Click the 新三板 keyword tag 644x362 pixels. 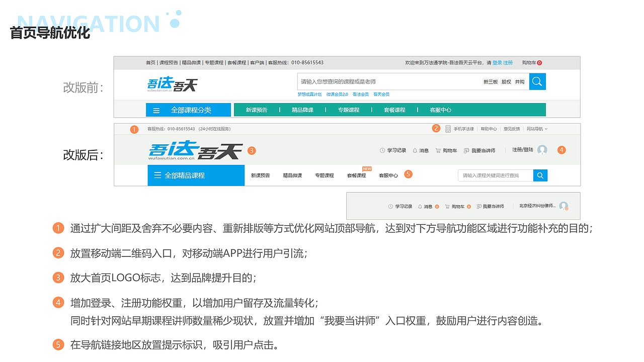(491, 81)
